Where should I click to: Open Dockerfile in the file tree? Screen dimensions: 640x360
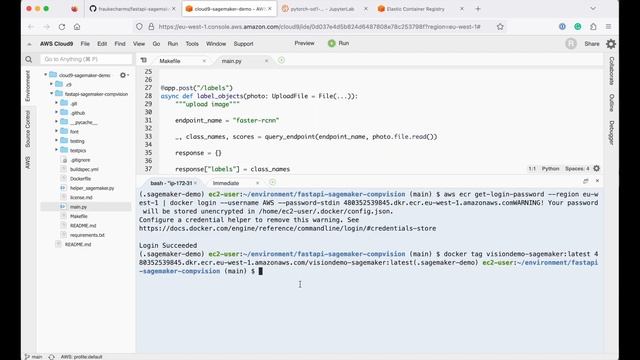[80, 178]
